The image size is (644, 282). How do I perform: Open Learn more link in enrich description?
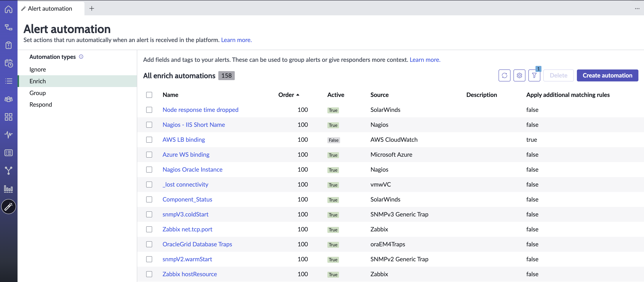click(x=425, y=60)
